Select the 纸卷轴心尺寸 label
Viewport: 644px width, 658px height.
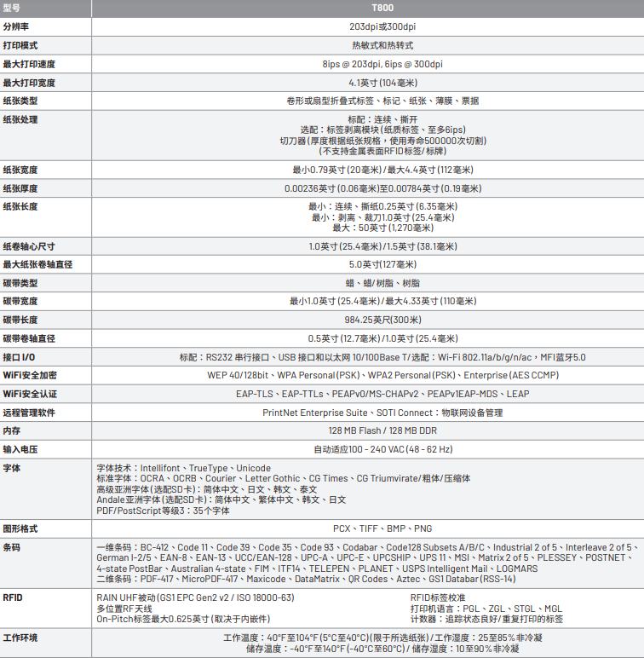tap(29, 246)
